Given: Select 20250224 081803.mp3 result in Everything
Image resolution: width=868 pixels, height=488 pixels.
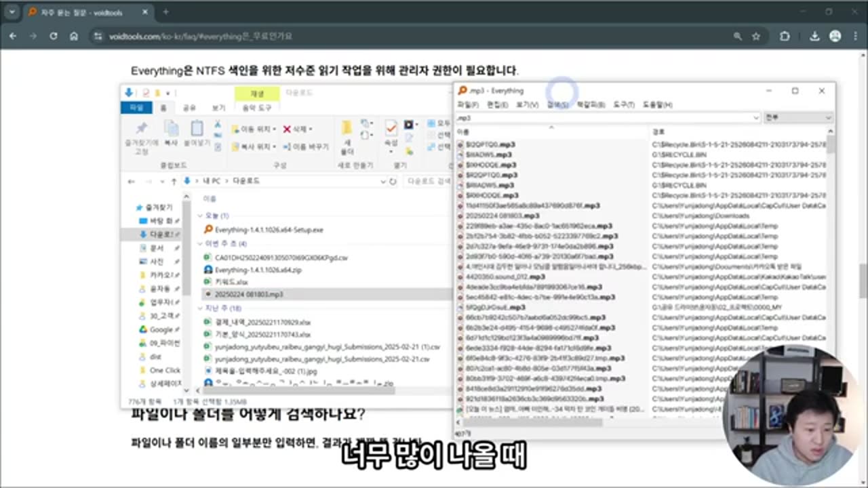Looking at the screenshot, I should click(502, 216).
